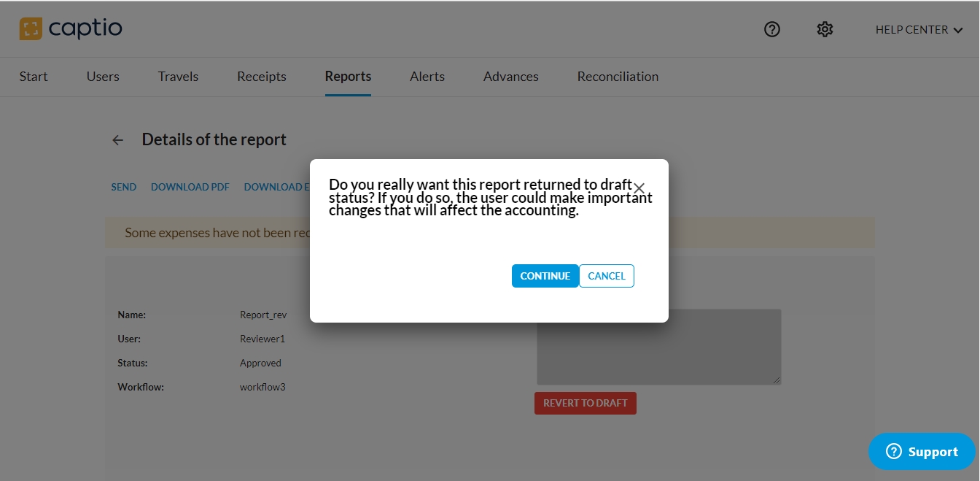
Task: Open the Travels tab
Action: point(178,77)
